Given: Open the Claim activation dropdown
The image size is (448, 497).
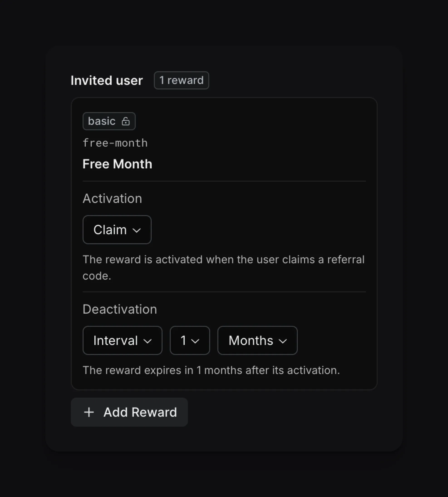Looking at the screenshot, I should coord(117,230).
